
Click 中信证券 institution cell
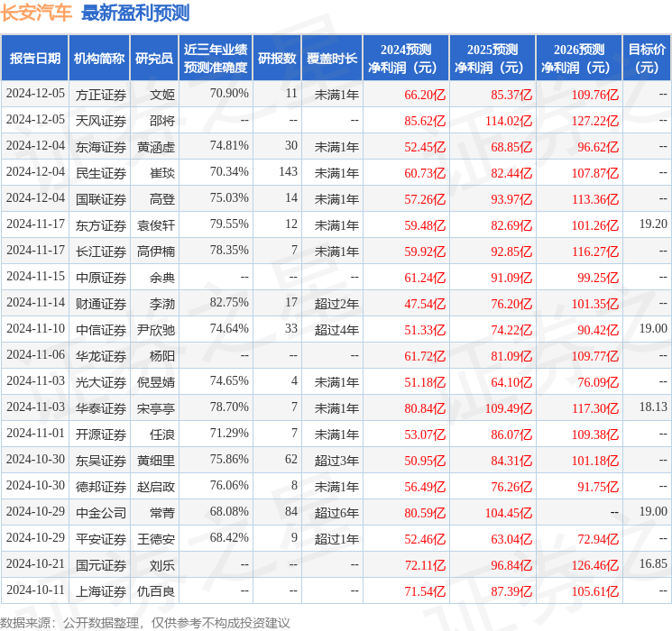pos(101,330)
